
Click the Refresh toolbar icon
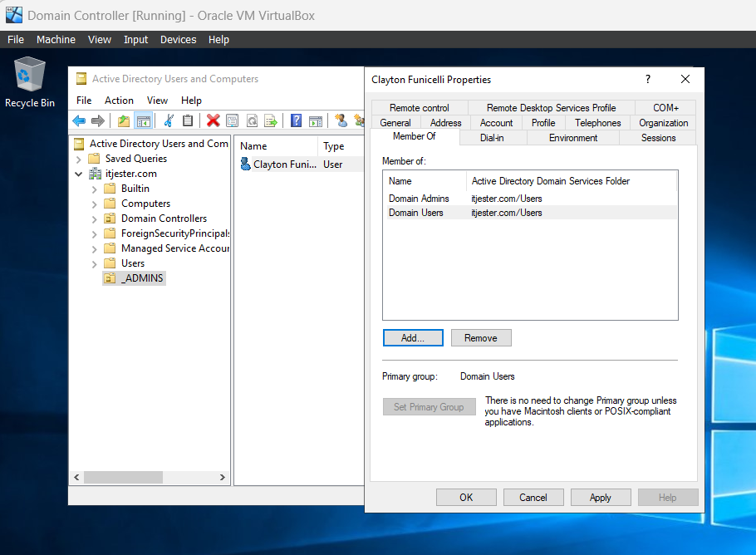[x=253, y=120]
